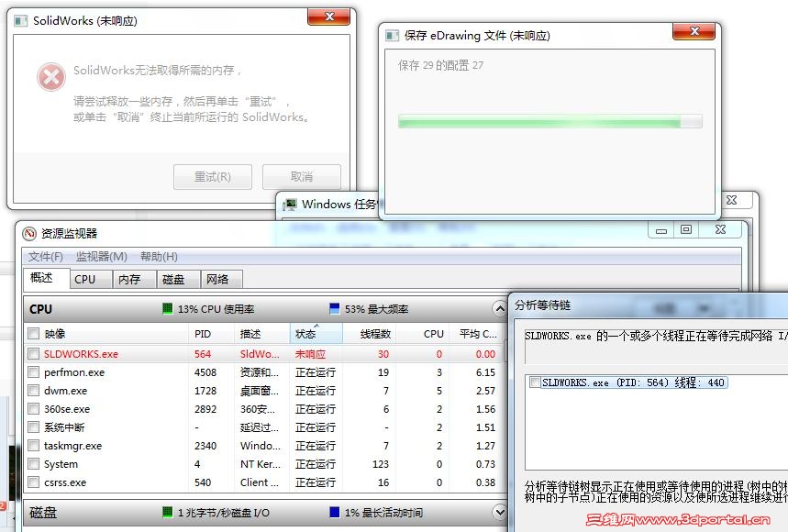
Task: Check the csrss.exe process checkbox
Action: point(34,482)
